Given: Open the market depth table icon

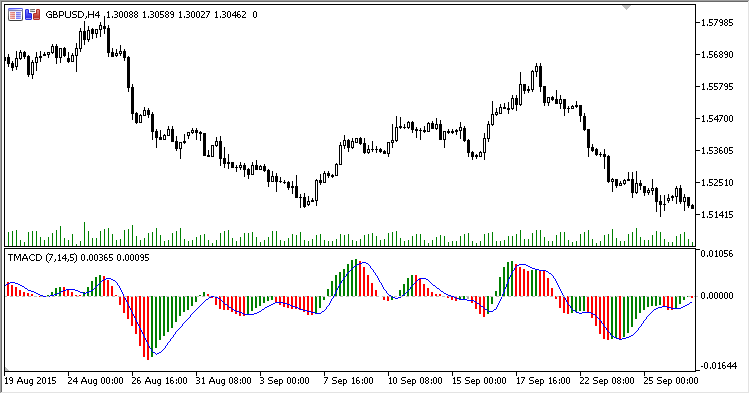Looking at the screenshot, I should pyautogui.click(x=15, y=15).
